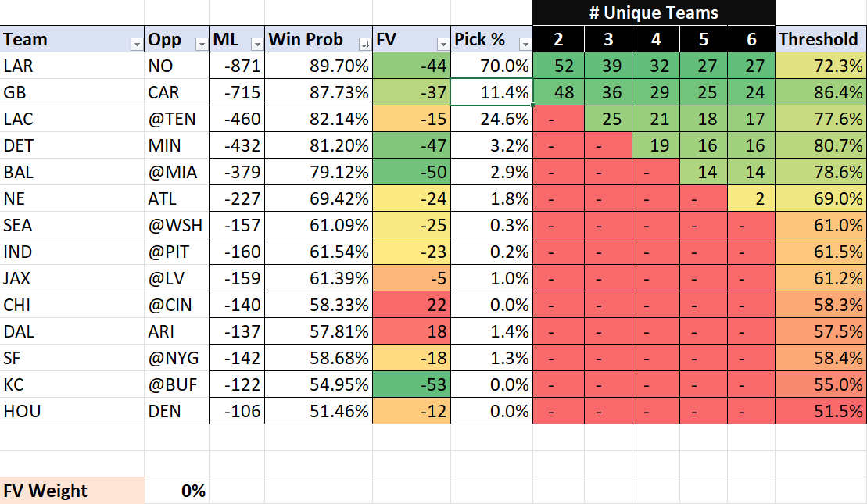Image resolution: width=867 pixels, height=504 pixels.
Task: Click the BAL moneyline -379 cell
Action: click(x=237, y=172)
